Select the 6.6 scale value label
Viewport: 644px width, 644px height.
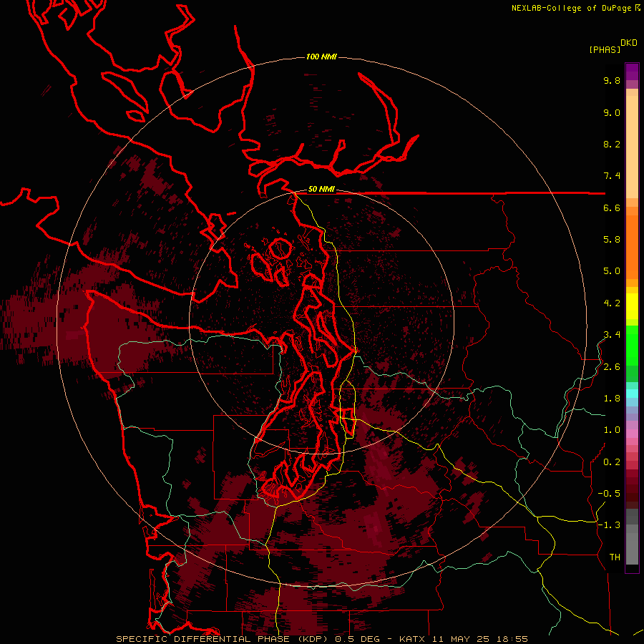pyautogui.click(x=612, y=208)
